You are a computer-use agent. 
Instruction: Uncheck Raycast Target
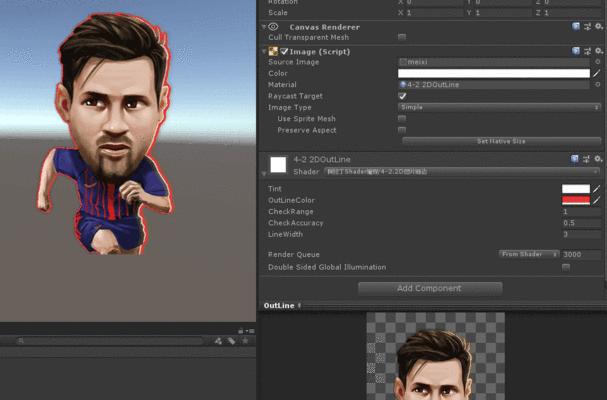click(402, 96)
